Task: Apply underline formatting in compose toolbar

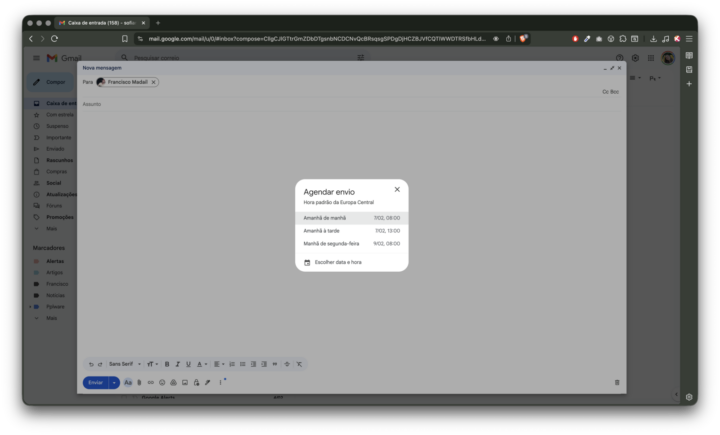Action: click(188, 364)
